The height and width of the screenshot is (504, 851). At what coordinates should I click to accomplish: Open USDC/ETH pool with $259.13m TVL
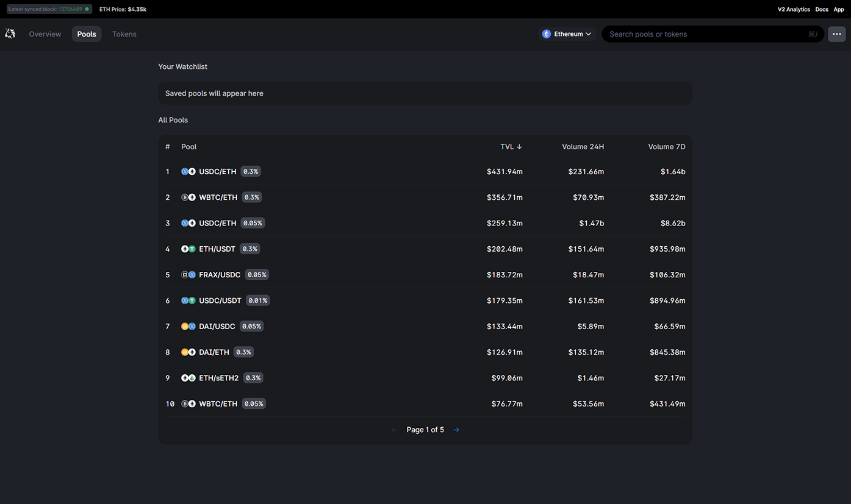[425, 223]
